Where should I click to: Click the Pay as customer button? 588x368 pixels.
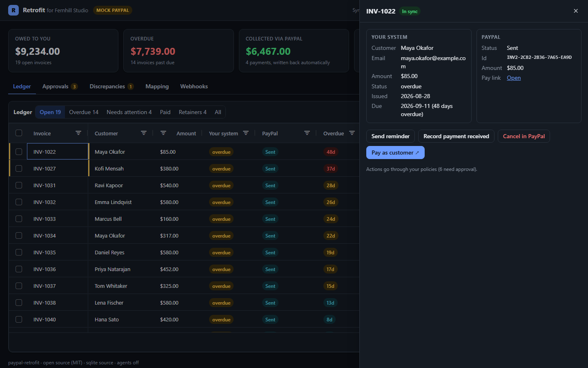(x=395, y=153)
